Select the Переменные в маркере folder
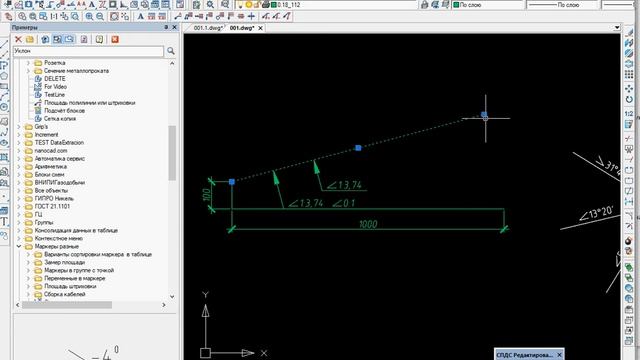640x360 pixels. pyautogui.click(x=74, y=278)
